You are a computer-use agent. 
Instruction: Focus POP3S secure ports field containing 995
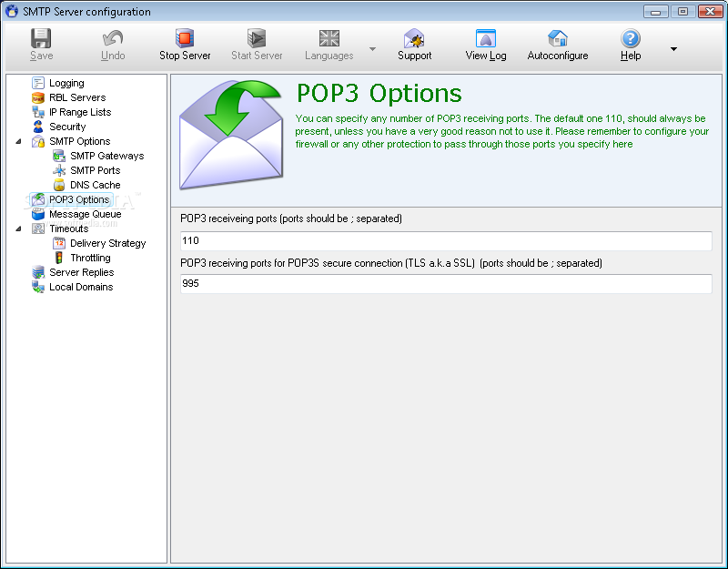pyautogui.click(x=446, y=283)
